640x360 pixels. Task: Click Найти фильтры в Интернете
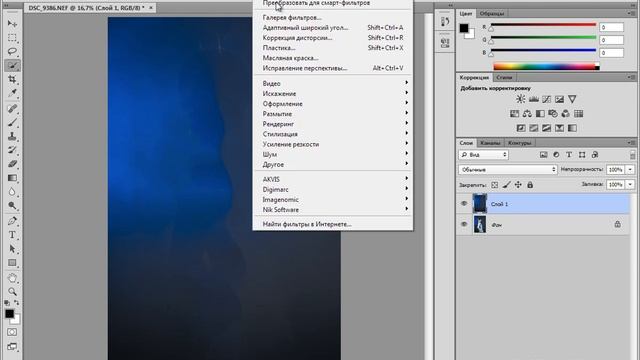click(333, 224)
